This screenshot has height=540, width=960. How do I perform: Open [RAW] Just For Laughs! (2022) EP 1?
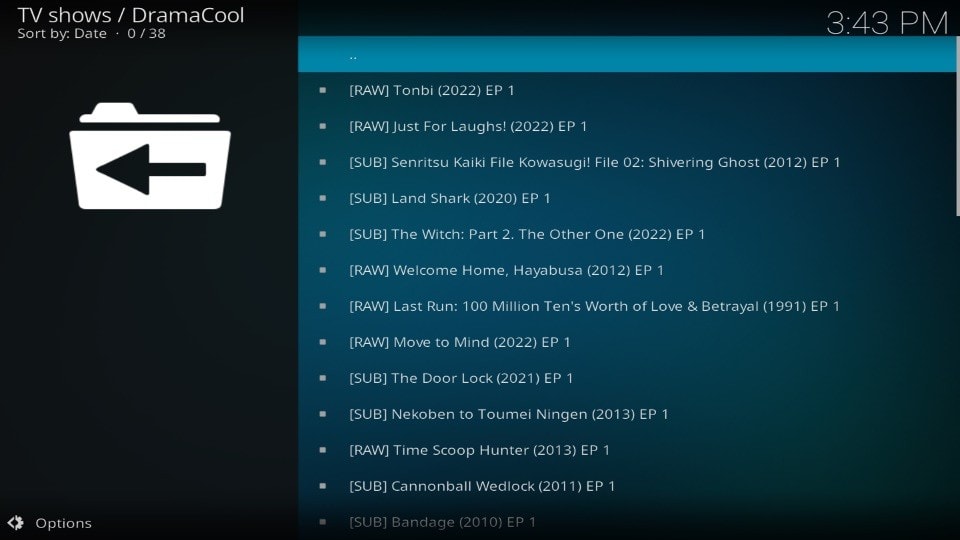click(x=626, y=126)
